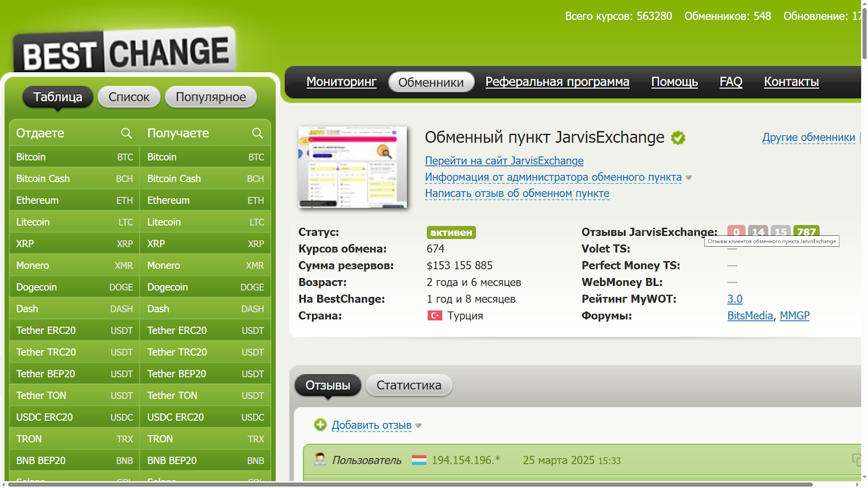This screenshot has width=868, height=488.
Task: Open the Статистика tab
Action: [x=409, y=386]
